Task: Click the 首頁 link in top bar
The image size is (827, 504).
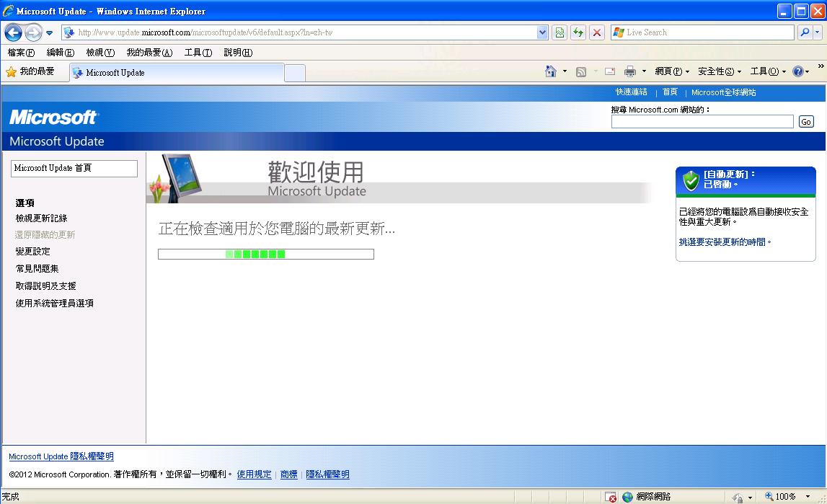Action: click(x=670, y=92)
